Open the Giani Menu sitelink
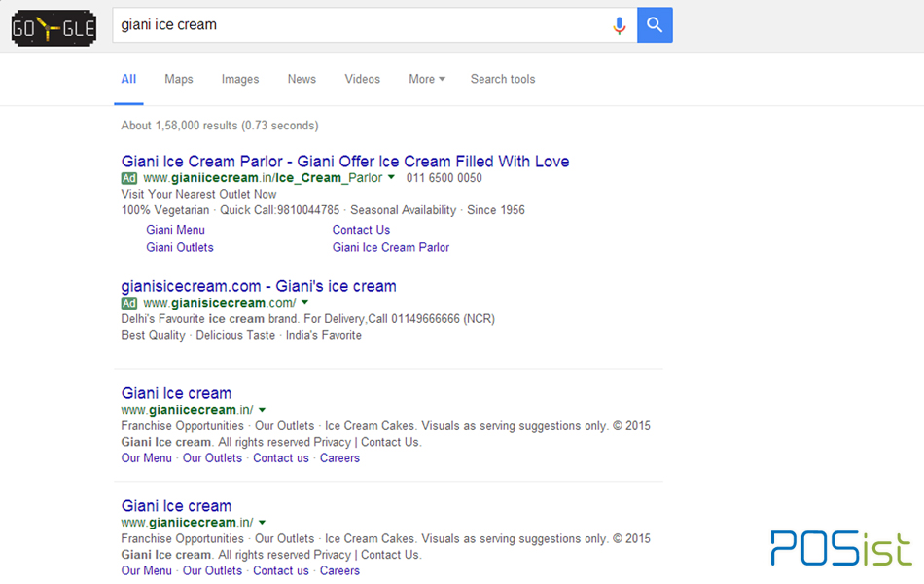 coord(176,230)
